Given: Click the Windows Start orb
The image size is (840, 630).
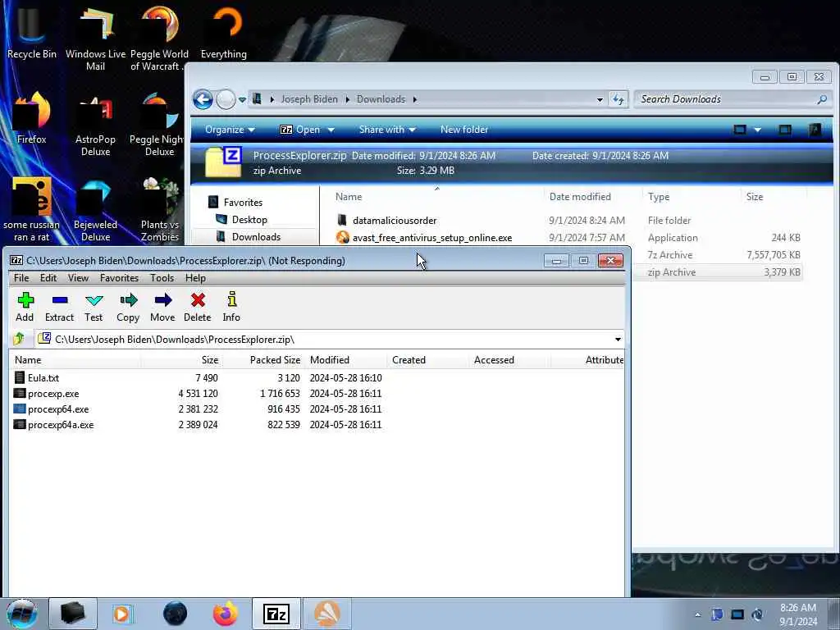Looking at the screenshot, I should (x=21, y=614).
